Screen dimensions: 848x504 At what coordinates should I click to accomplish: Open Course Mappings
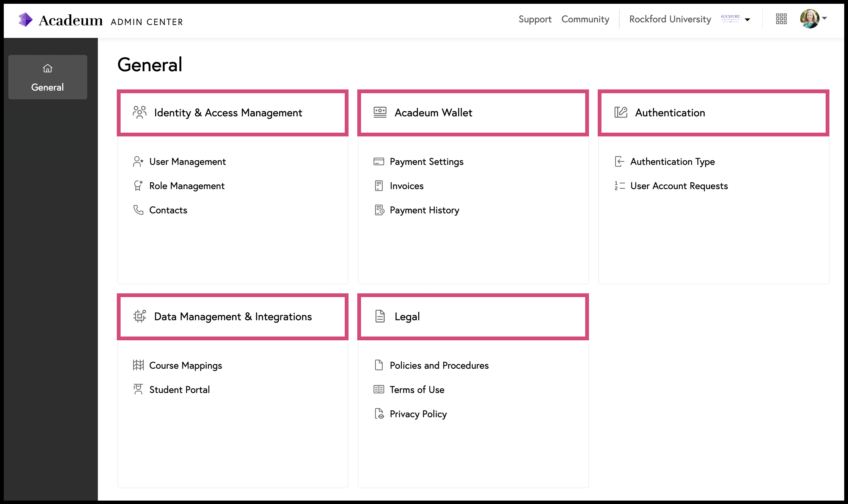pyautogui.click(x=185, y=366)
